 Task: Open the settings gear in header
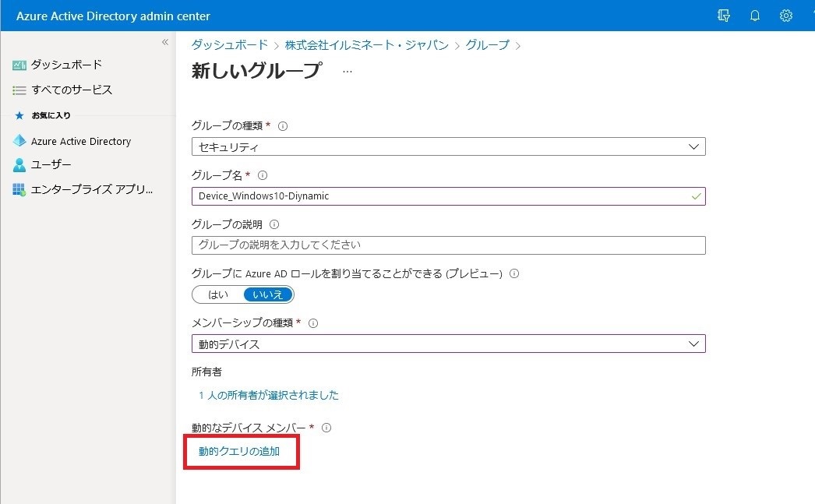[786, 16]
